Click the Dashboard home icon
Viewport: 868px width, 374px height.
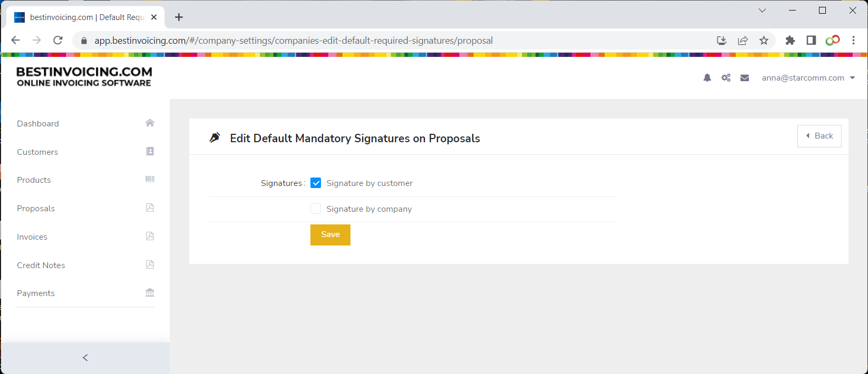(x=150, y=123)
